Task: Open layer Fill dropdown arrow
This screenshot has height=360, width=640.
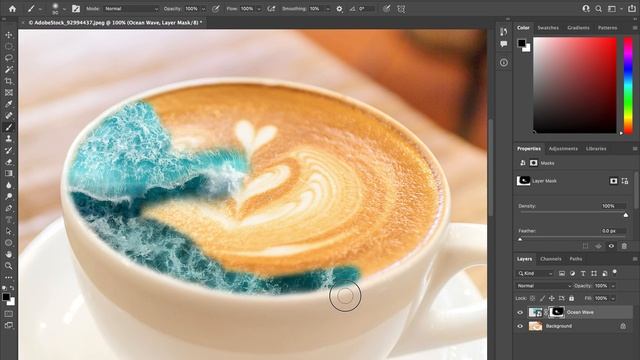Action: (613, 299)
